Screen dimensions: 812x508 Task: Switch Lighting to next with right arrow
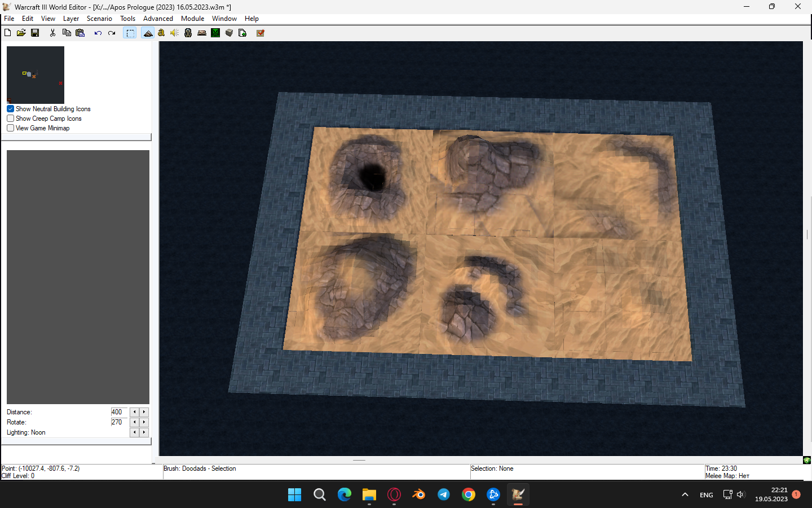pos(144,432)
